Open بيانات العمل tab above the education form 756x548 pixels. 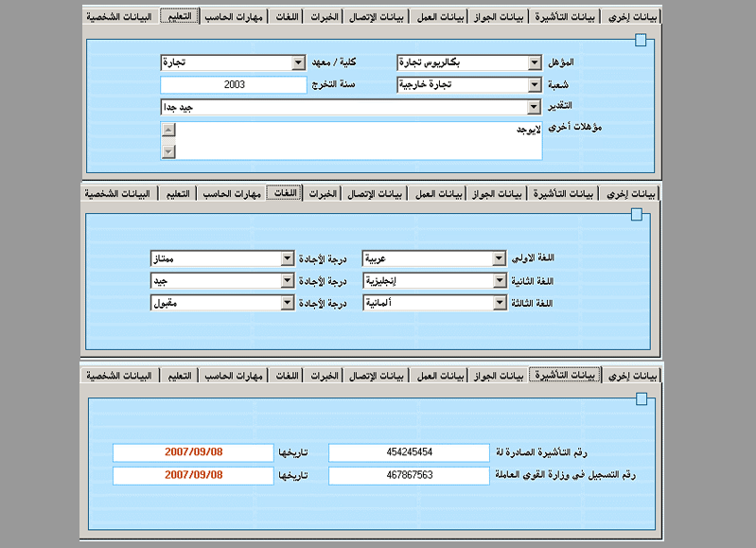click(x=440, y=17)
